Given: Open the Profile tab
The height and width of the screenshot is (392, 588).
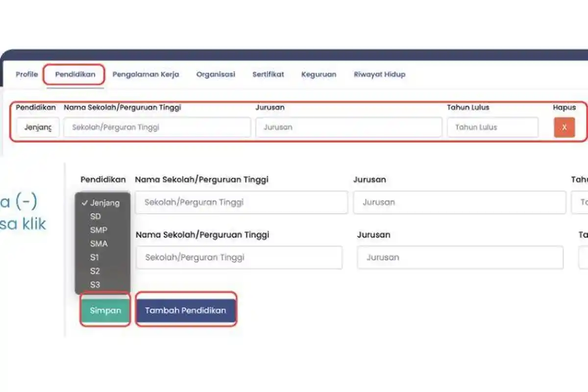Looking at the screenshot, I should 26,74.
